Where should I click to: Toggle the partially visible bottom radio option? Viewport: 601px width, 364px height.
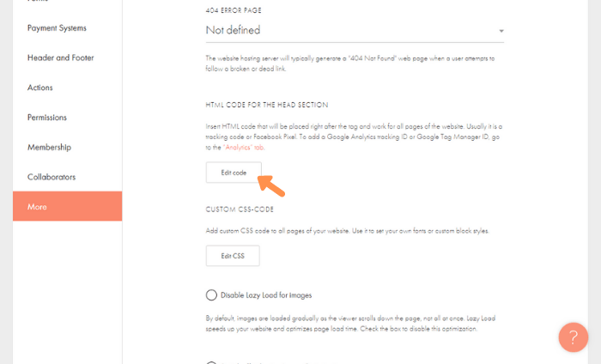coord(211,362)
